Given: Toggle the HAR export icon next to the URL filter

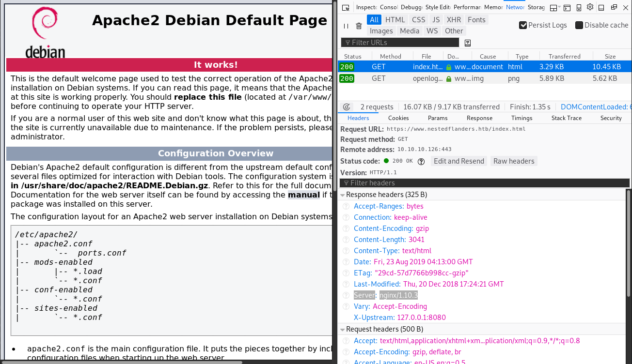Looking at the screenshot, I should click(468, 43).
